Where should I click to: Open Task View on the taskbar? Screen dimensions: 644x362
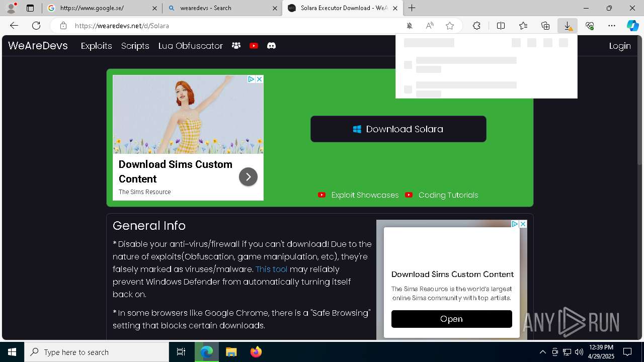pyautogui.click(x=181, y=352)
